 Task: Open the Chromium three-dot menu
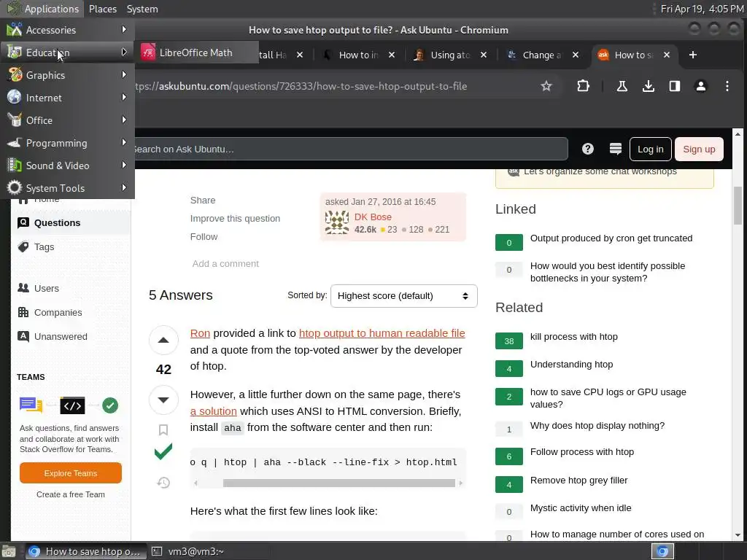pyautogui.click(x=727, y=86)
